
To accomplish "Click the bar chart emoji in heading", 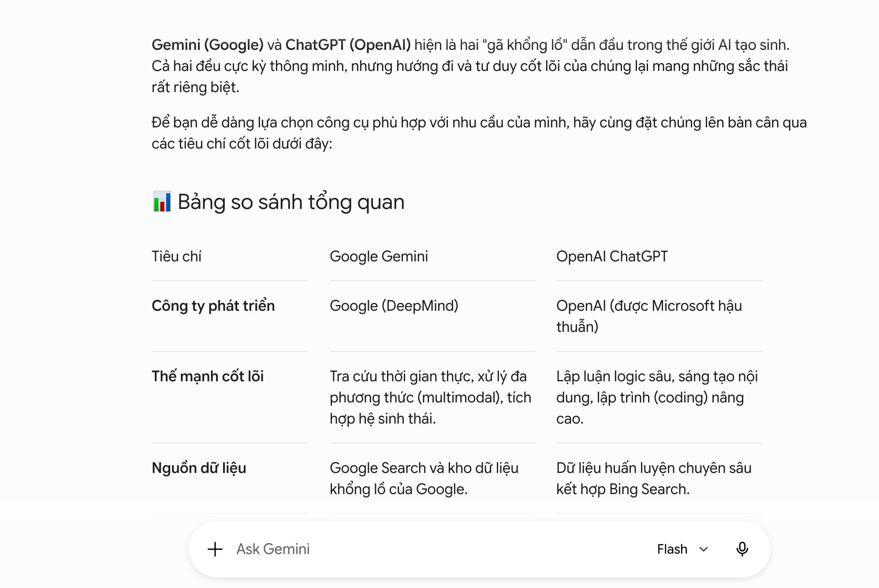I will [x=162, y=201].
